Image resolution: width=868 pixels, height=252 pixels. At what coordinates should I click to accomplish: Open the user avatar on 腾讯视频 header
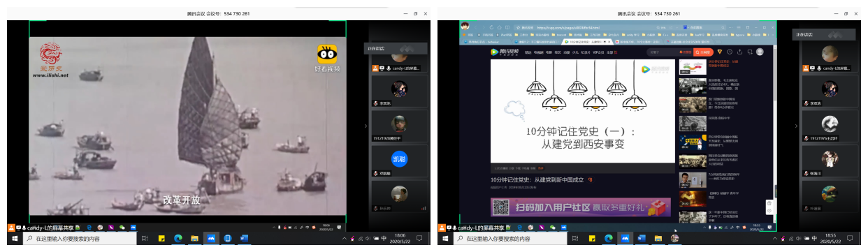760,52
